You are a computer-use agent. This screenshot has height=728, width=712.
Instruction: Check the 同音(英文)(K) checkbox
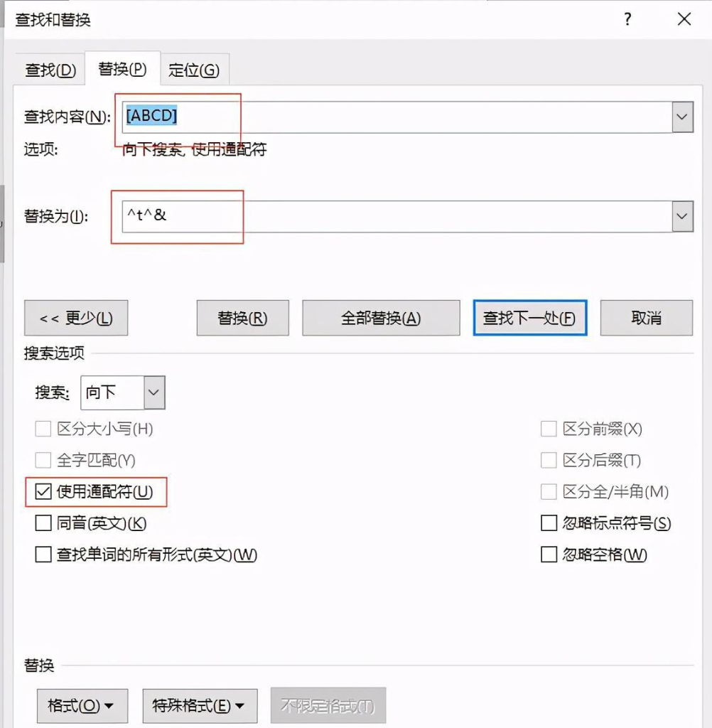pyautogui.click(x=43, y=523)
